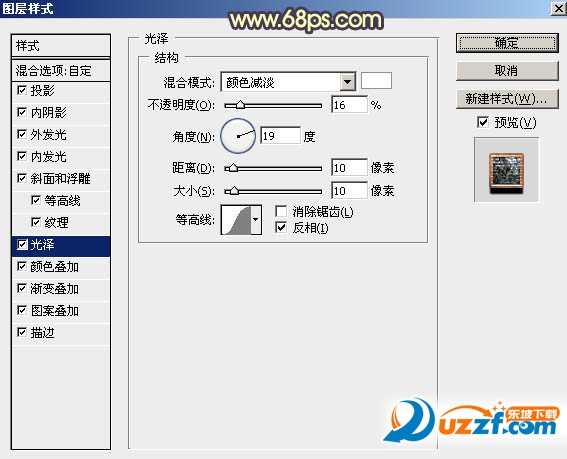This screenshot has width=567, height=459.
Task: Focus the 大小 field showing 10
Action: [349, 191]
